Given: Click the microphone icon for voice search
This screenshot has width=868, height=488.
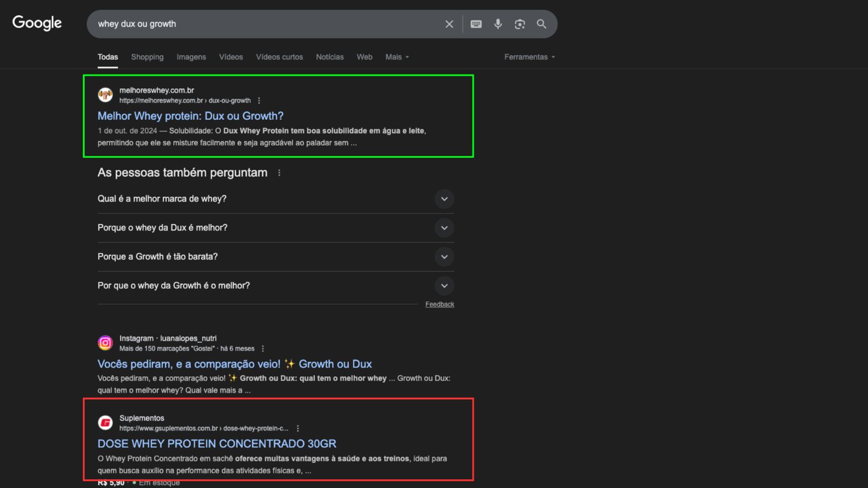Looking at the screenshot, I should pos(497,24).
